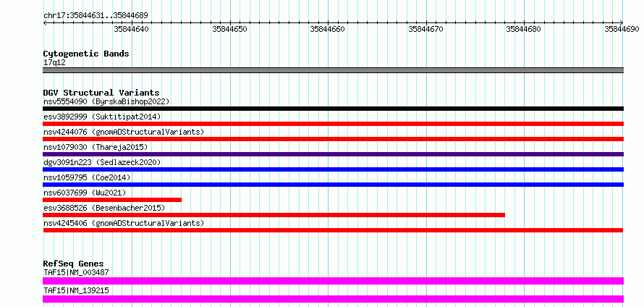
Task: Open the esv3688526 (Besenbacher2015) label
Action: pos(104,208)
